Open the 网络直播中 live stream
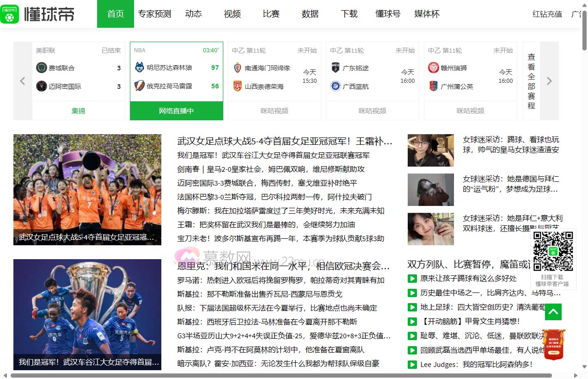Image resolution: width=588 pixels, height=379 pixels. click(176, 111)
